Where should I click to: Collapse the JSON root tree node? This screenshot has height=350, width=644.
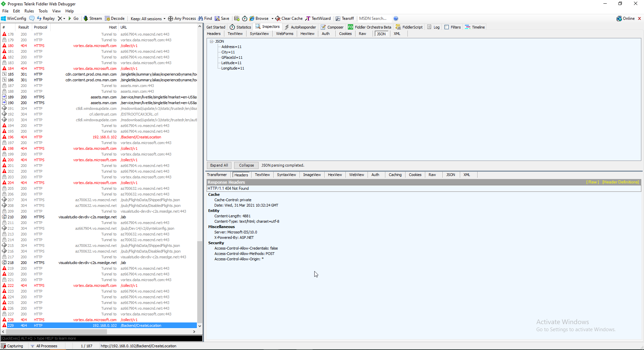pos(212,41)
